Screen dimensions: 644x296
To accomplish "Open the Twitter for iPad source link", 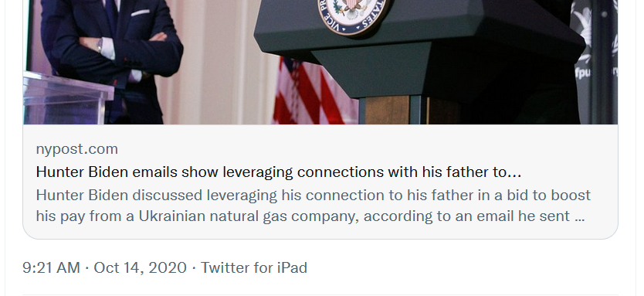I will pyautogui.click(x=254, y=267).
